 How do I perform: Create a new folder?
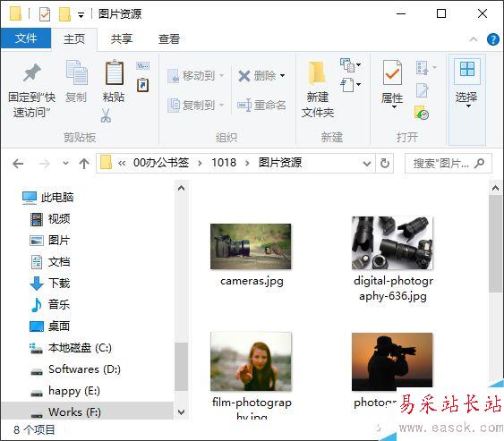tap(317, 89)
